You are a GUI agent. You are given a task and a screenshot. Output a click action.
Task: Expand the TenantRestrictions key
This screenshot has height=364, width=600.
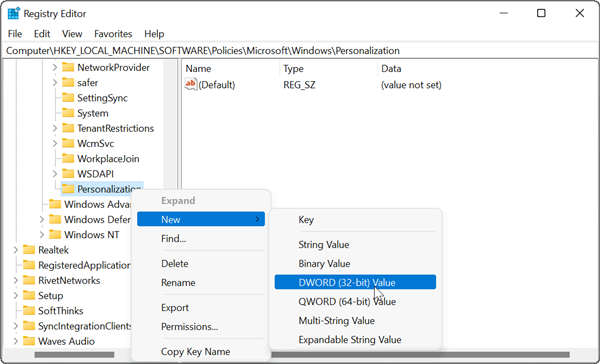coord(55,128)
